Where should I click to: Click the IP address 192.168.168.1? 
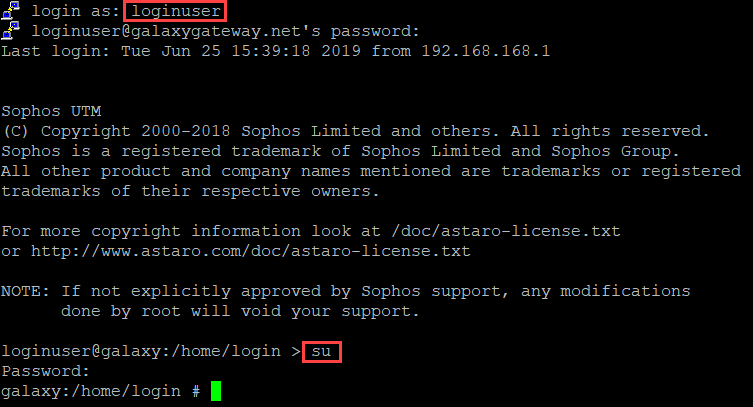[x=486, y=51]
